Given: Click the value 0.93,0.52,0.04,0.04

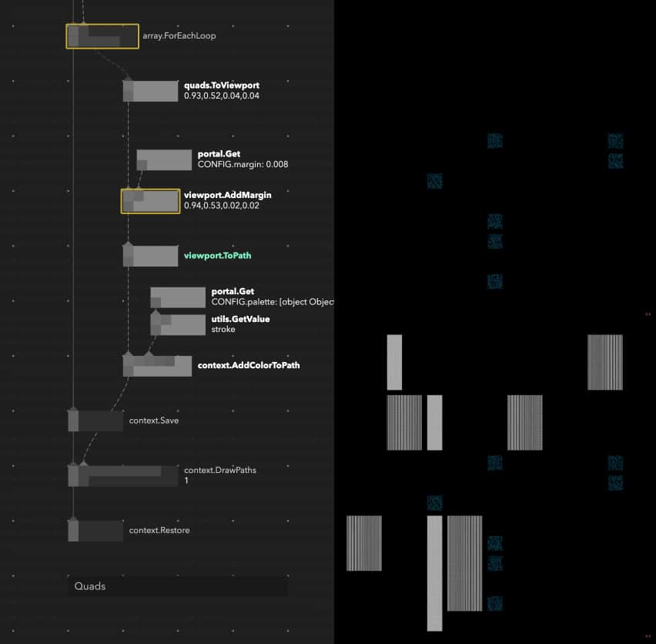Looking at the screenshot, I should coord(222,96).
